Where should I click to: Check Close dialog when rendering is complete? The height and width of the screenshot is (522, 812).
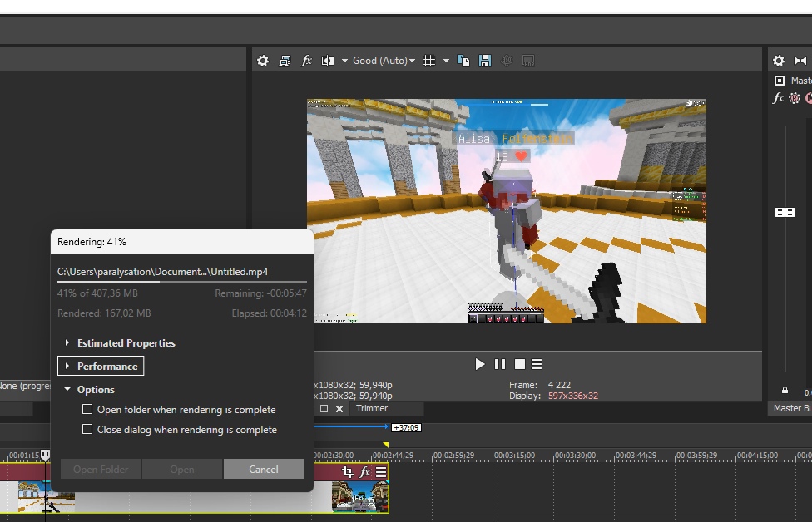87,430
